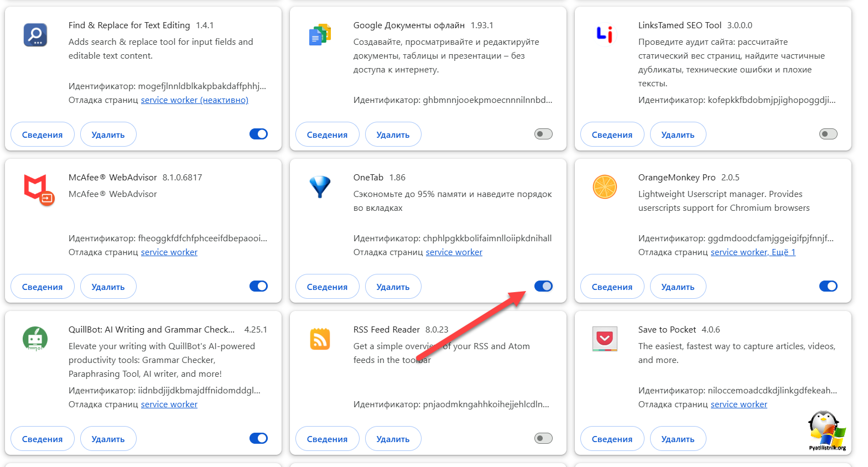This screenshot has height=467, width=868.
Task: Click the Save to Pocket icon
Action: pyautogui.click(x=605, y=339)
